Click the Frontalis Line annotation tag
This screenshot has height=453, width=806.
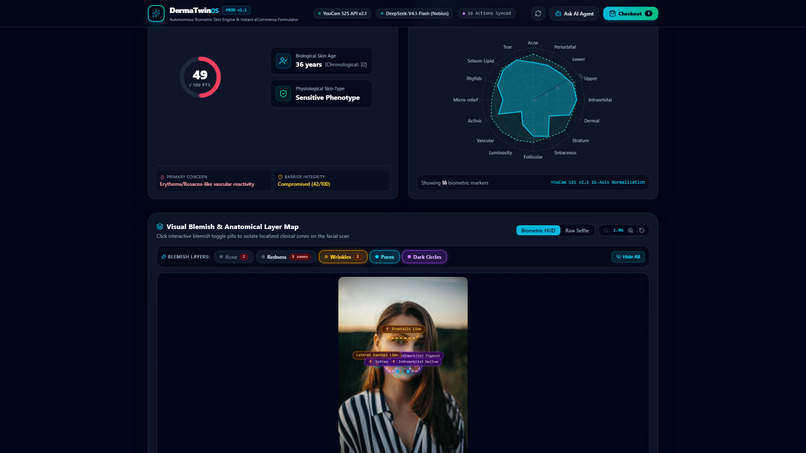404,329
